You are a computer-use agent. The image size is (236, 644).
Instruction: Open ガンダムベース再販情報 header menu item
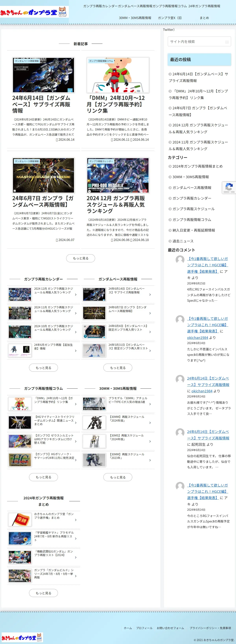(x=135, y=6)
